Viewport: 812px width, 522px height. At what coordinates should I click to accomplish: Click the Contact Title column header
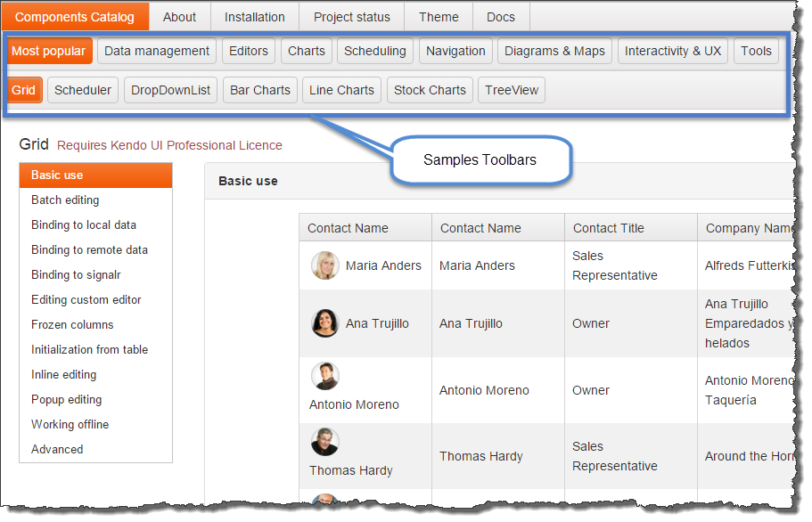pyautogui.click(x=609, y=228)
